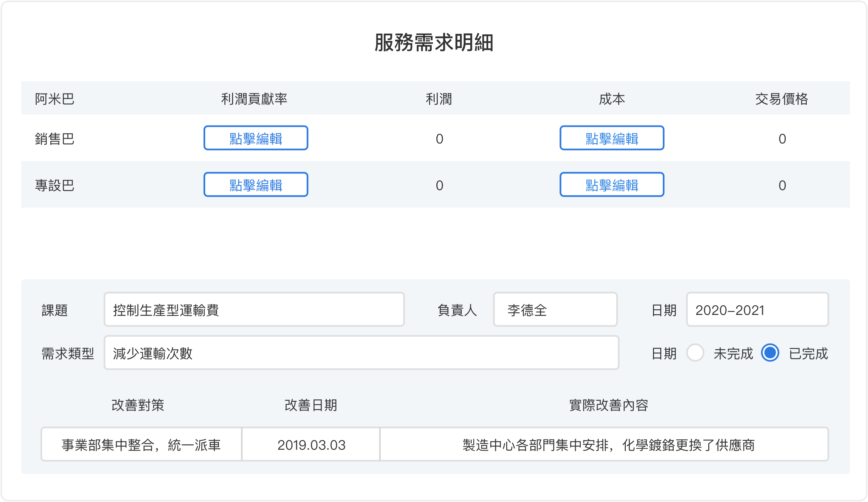
Task: Click the 利潤 column header
Action: click(439, 99)
